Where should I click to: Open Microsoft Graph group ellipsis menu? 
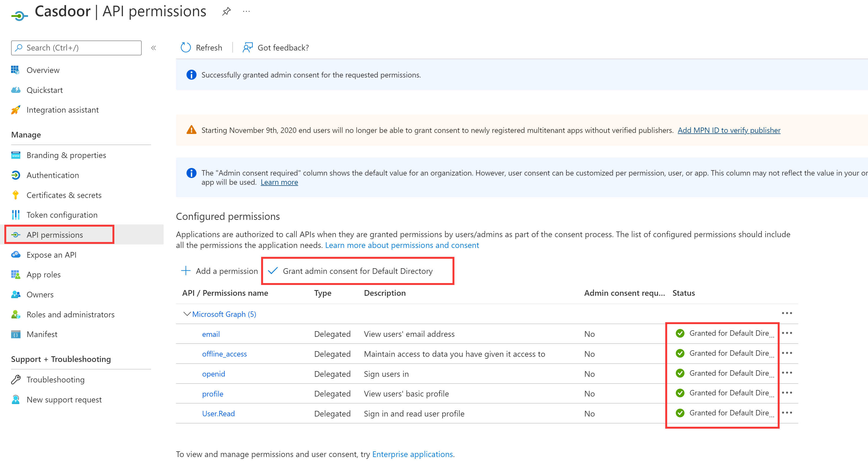click(x=787, y=314)
